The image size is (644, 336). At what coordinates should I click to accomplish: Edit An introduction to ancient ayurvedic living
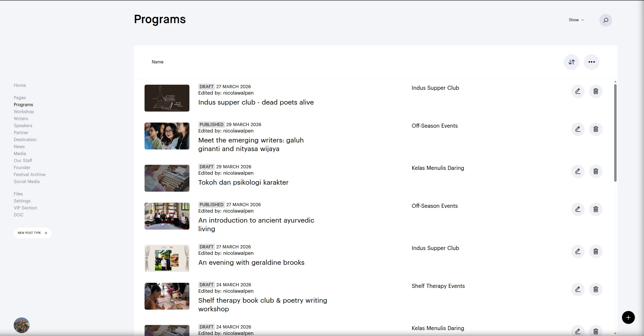coord(578,209)
